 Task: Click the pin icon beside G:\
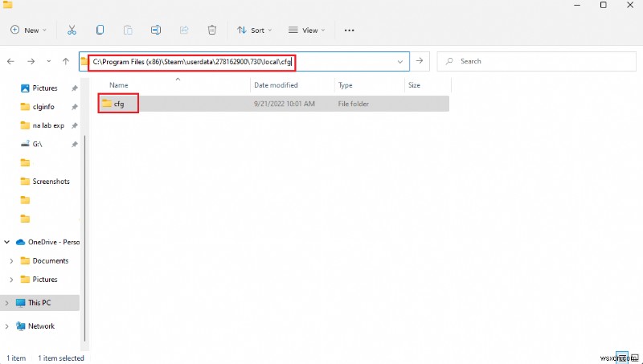pos(74,145)
